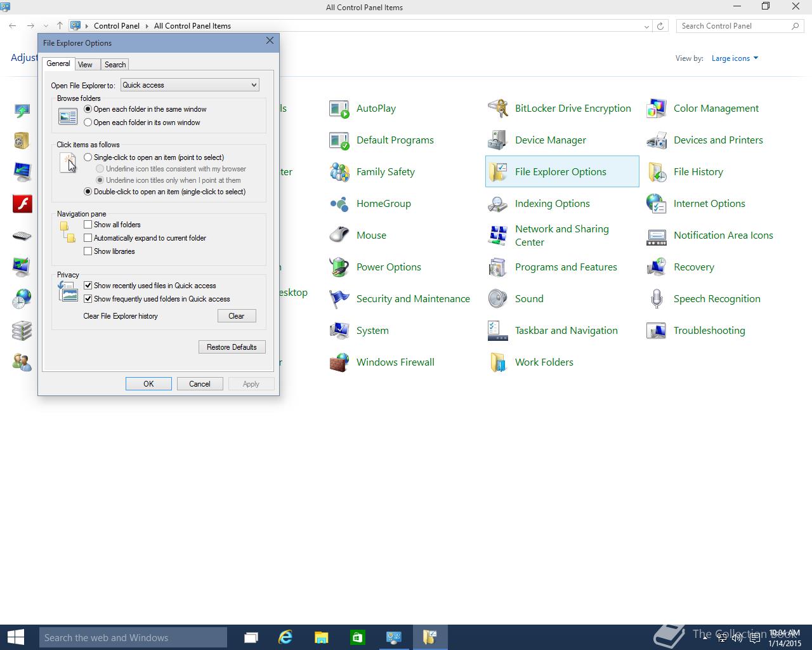Click the Devices and Printers icon
This screenshot has height=650, width=812.
[x=657, y=140]
